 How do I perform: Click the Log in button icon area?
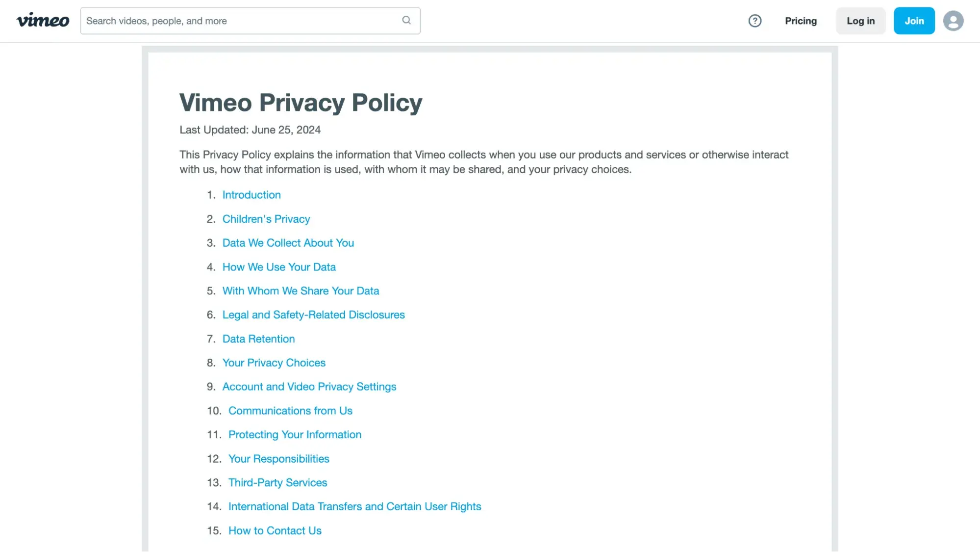point(860,21)
